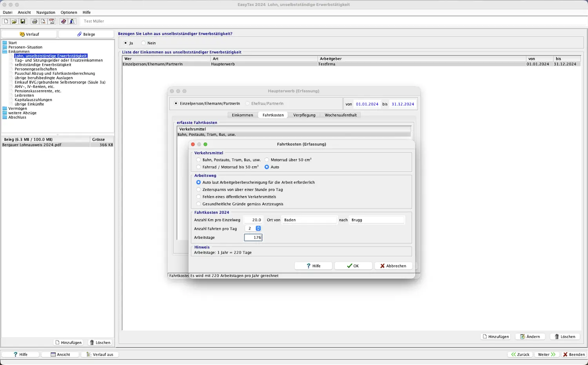
Task: Select Nein for Lohn question
Action: click(x=143, y=43)
